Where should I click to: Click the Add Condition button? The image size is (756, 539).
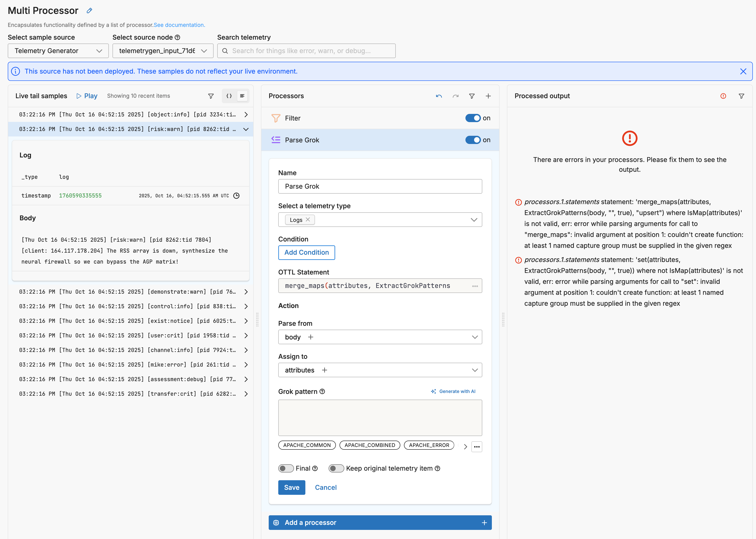(306, 252)
